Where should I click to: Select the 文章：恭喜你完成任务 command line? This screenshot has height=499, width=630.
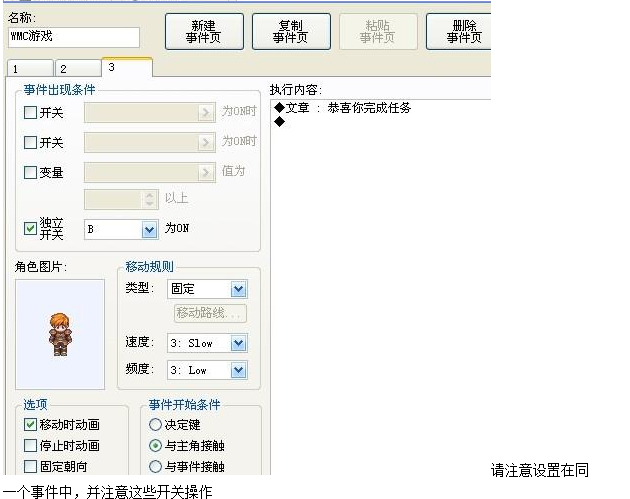click(342, 108)
